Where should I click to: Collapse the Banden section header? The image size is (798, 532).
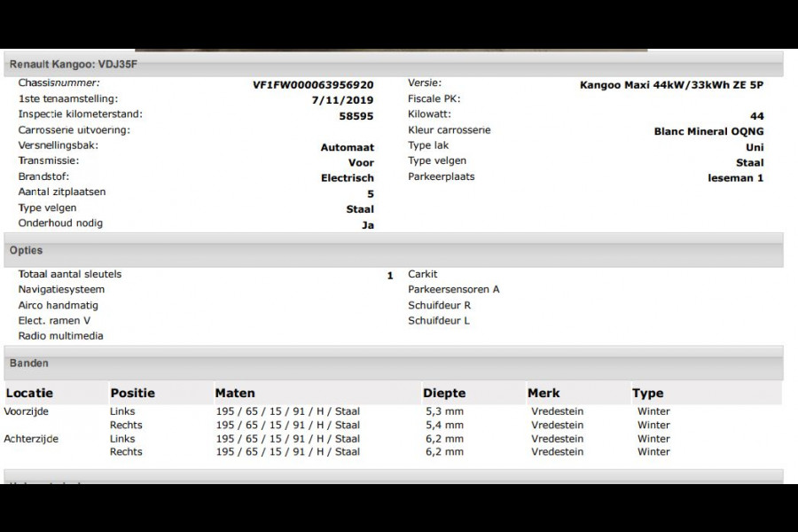point(29,364)
